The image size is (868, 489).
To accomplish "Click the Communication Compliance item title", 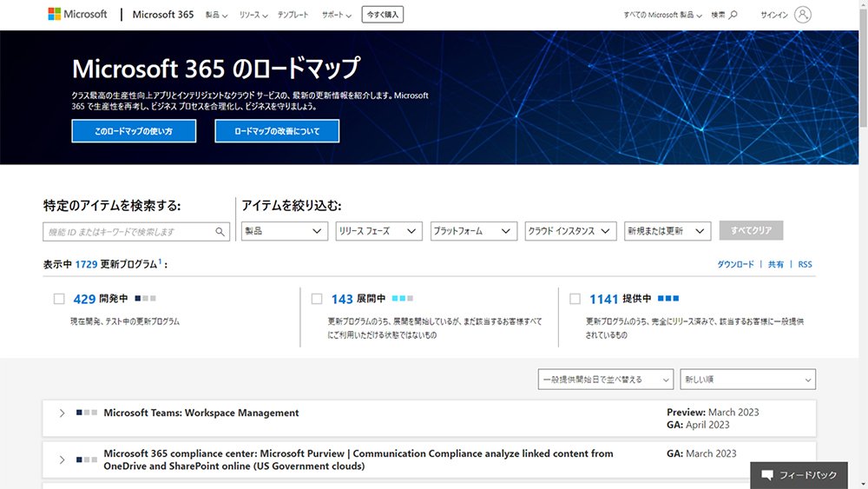I will [358, 459].
